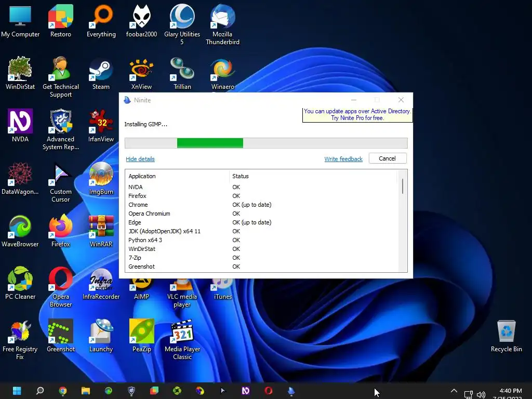The width and height of the screenshot is (532, 399).
Task: Select the WinRAR desktop icon
Action: pos(101,231)
